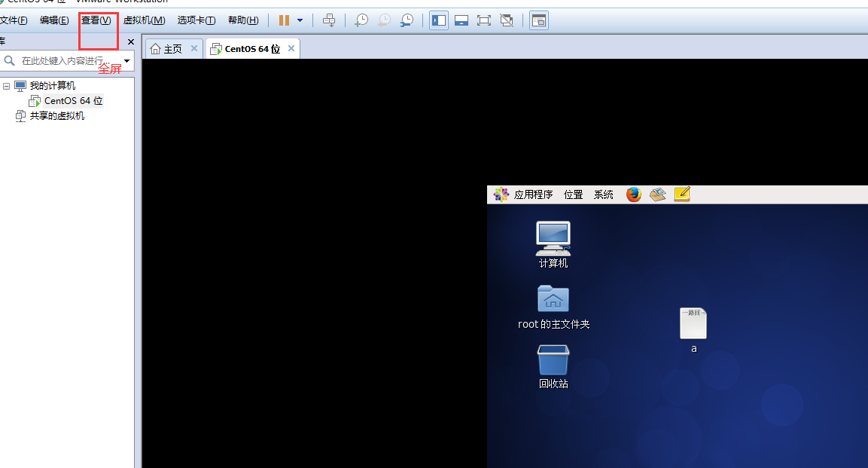Close the 主页 tab
Screen dimensions: 868x468
(x=194, y=48)
